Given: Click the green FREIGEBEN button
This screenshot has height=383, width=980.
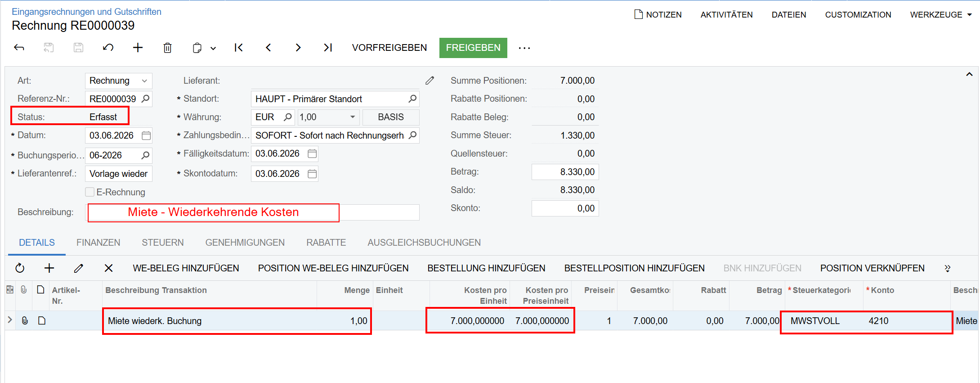Looking at the screenshot, I should tap(473, 48).
